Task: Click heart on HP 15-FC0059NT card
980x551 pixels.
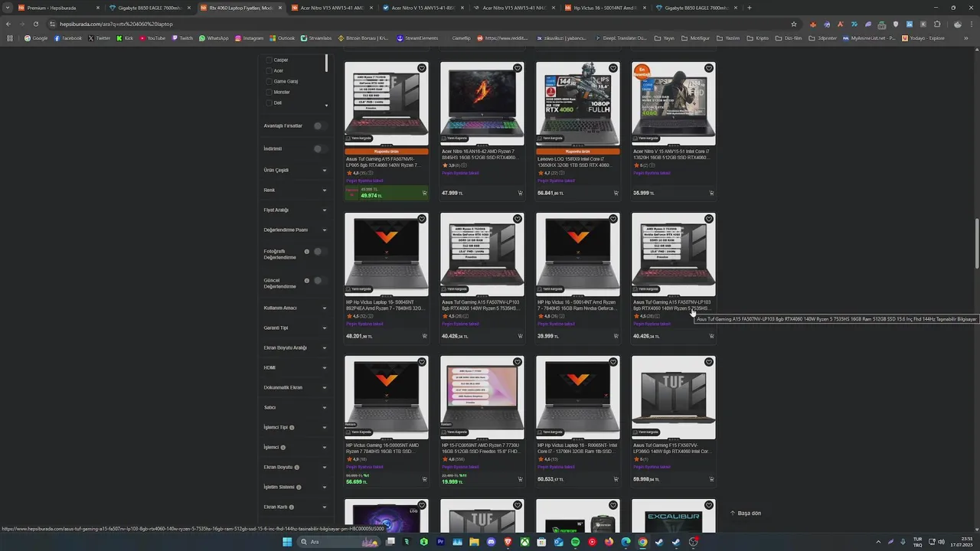Action: (x=518, y=362)
